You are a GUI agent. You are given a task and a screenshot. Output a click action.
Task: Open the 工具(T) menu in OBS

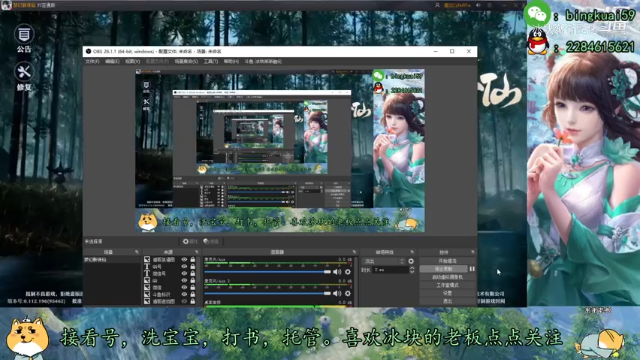click(211, 61)
